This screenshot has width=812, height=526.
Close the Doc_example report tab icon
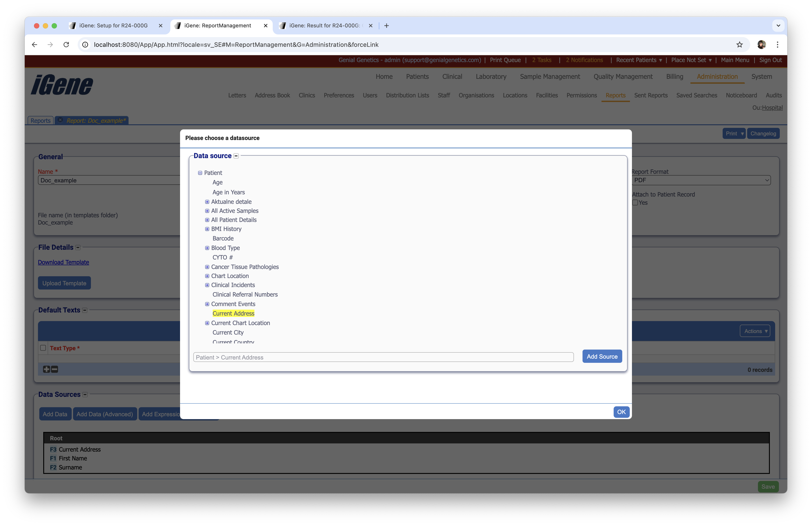[x=60, y=120]
